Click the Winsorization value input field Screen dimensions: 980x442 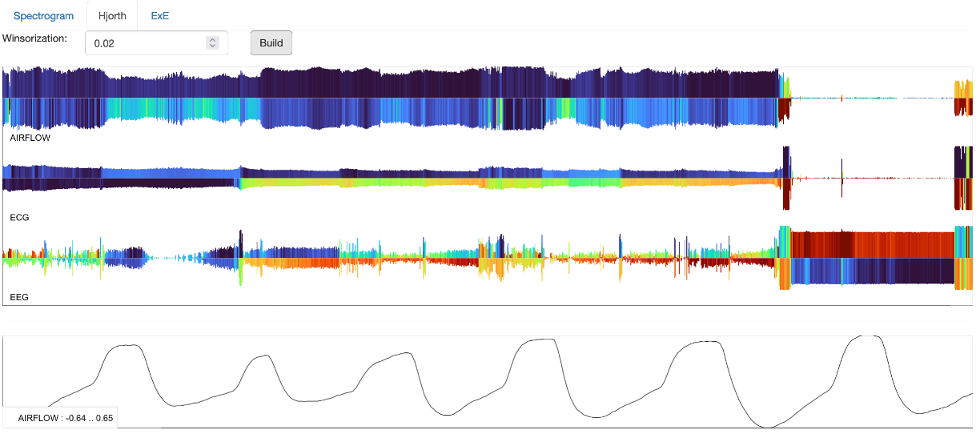144,43
